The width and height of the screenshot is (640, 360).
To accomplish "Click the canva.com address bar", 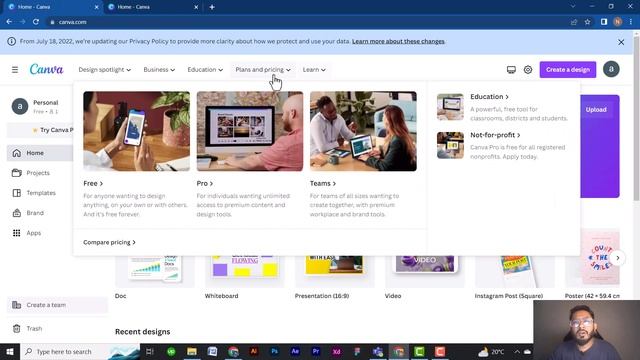I will (306, 22).
